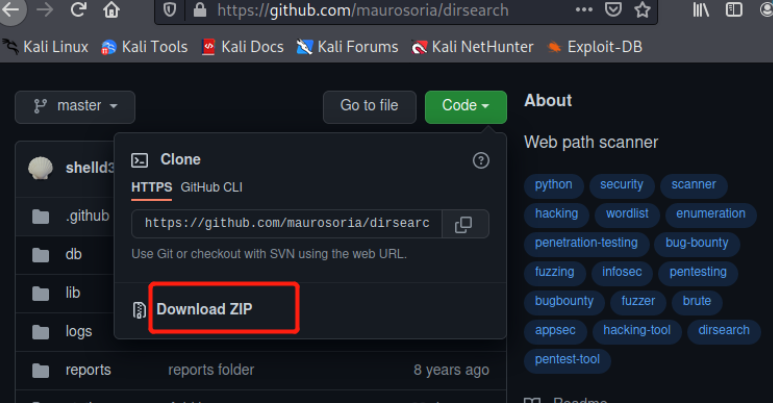The width and height of the screenshot is (773, 403).
Task: Click the tracking protection shield icon
Action: coord(169,10)
